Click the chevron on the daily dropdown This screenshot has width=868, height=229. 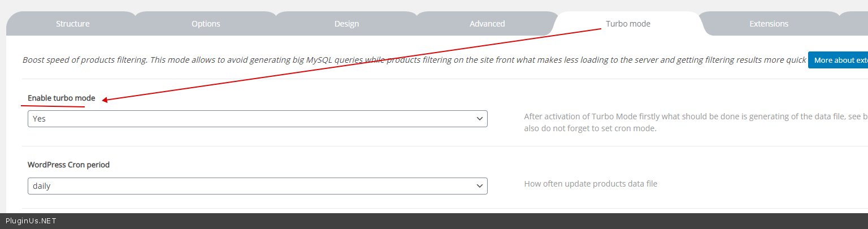480,185
